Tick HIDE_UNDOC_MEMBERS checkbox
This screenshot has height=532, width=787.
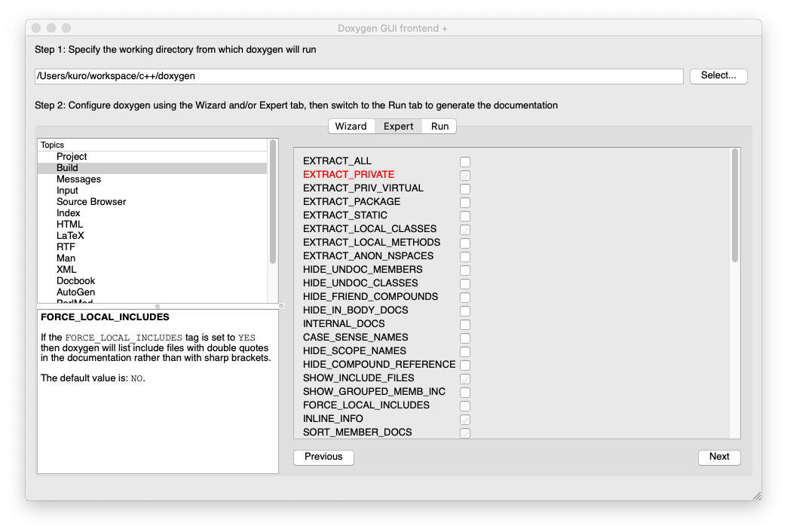(465, 270)
